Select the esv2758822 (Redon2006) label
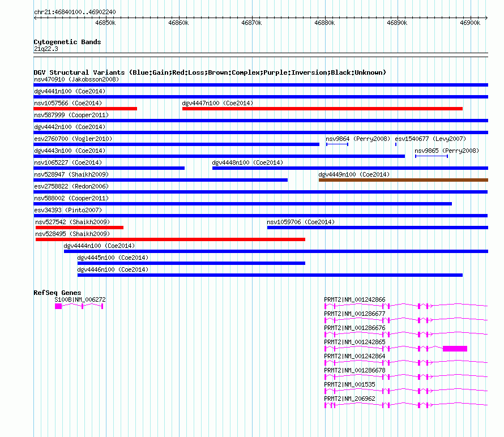The width and height of the screenshot is (504, 437). tap(71, 186)
